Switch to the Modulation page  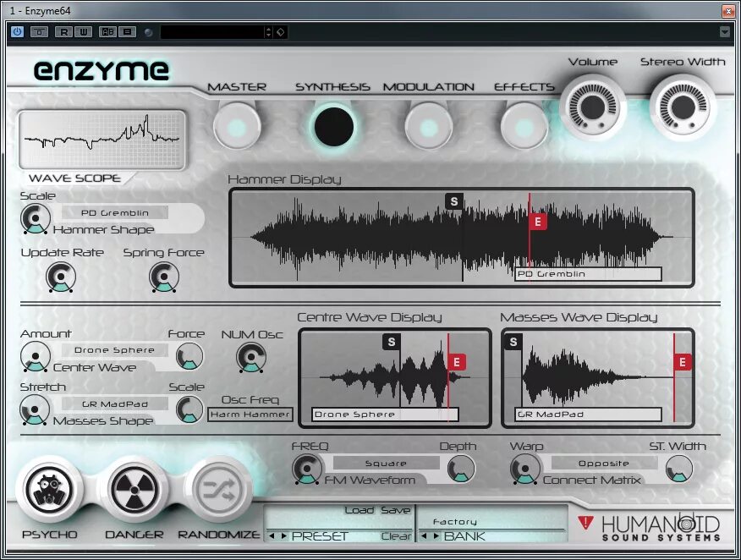click(x=429, y=127)
